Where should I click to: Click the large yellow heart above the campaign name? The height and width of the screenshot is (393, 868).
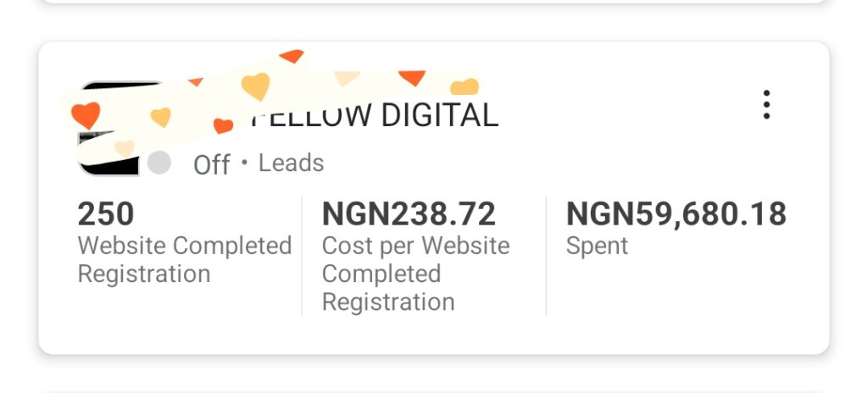pos(256,86)
